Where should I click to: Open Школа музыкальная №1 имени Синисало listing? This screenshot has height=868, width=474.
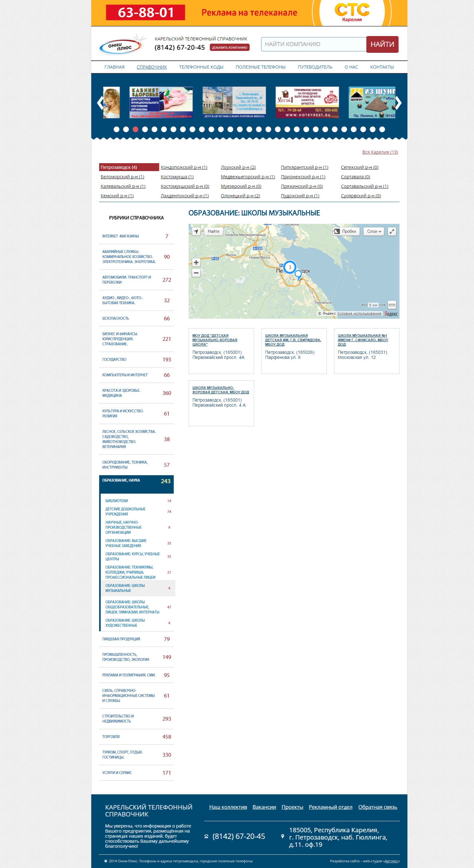coord(363,340)
